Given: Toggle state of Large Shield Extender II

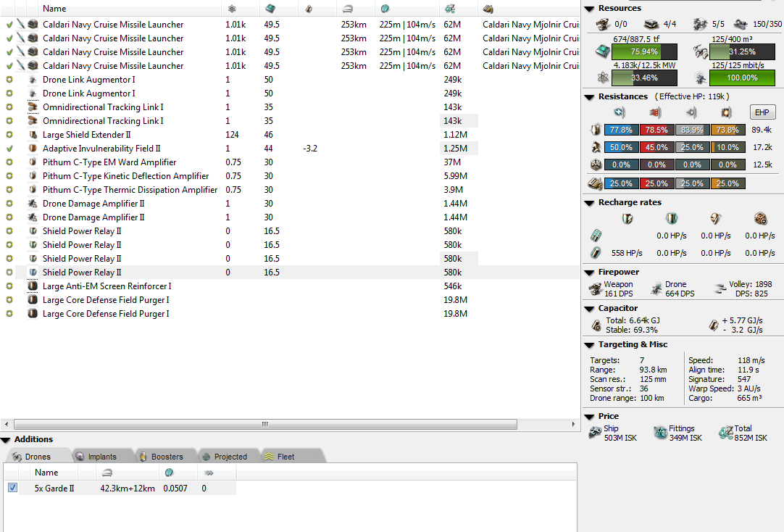Looking at the screenshot, I should 9,135.
